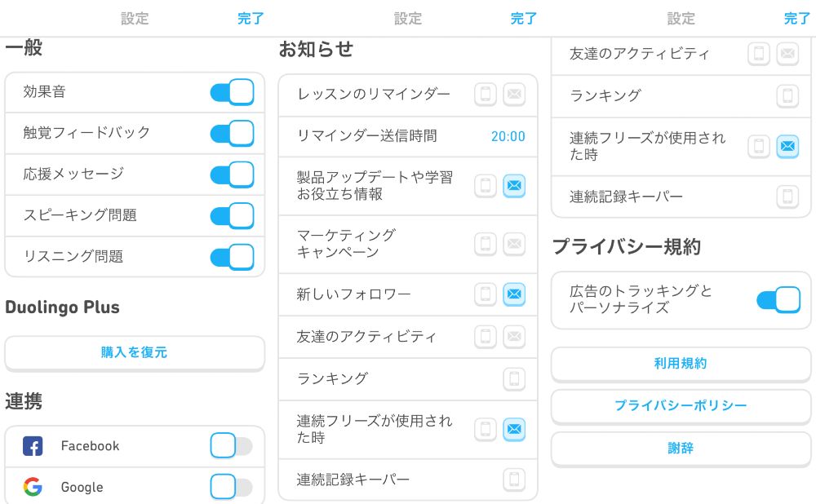Disable the 触覚フィードバック switch

pyautogui.click(x=232, y=133)
